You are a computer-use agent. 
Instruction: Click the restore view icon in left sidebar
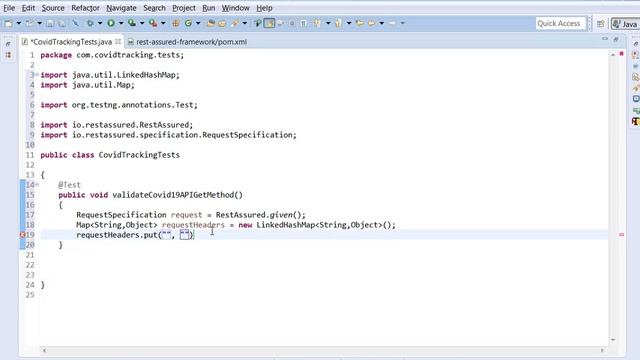(x=8, y=44)
